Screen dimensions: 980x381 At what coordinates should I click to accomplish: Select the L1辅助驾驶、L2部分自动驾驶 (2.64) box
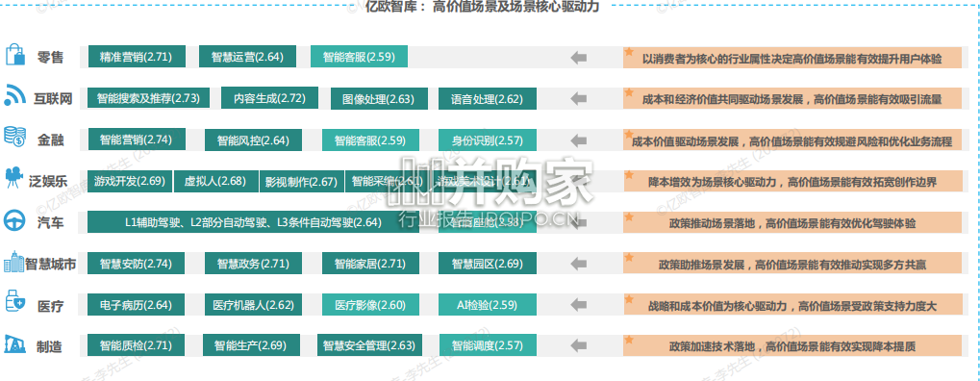pos(253,222)
